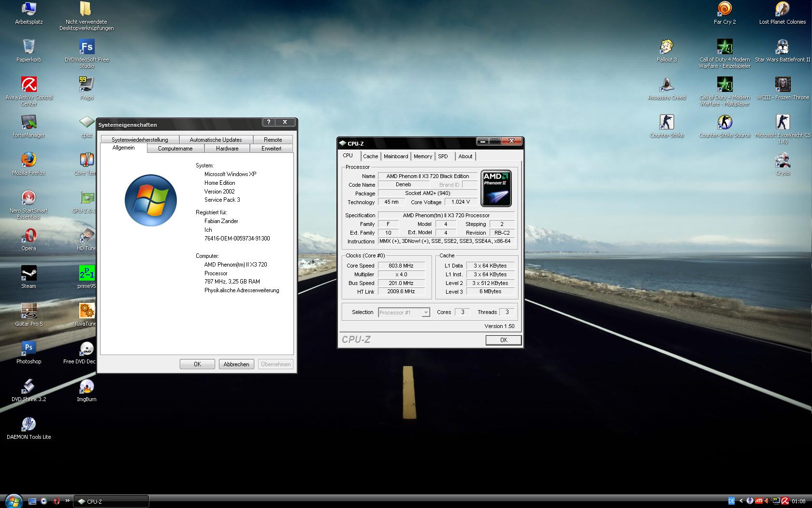812x508 pixels.
Task: Switch to the Mainboard tab in CPU-Z
Action: [x=396, y=156]
